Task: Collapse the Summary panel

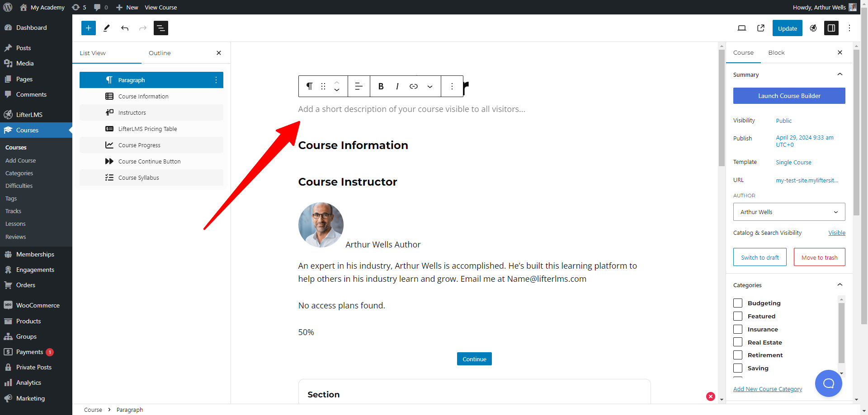Action: click(840, 74)
